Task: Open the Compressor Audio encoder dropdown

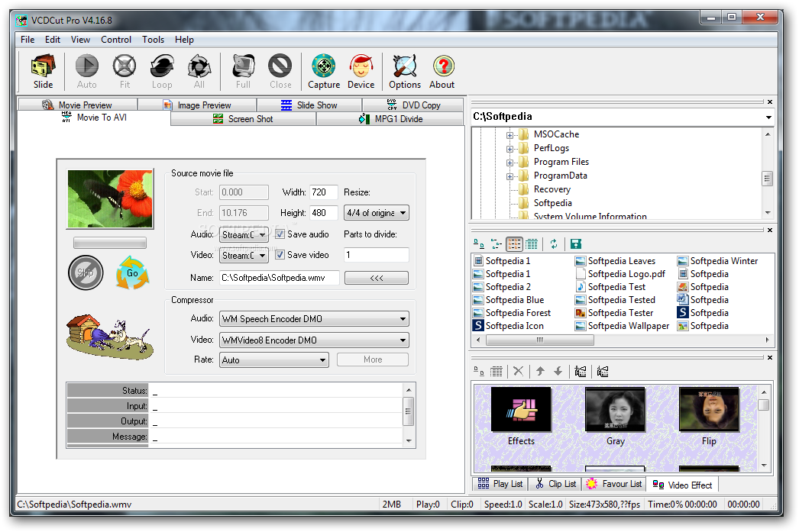Action: coord(315,319)
